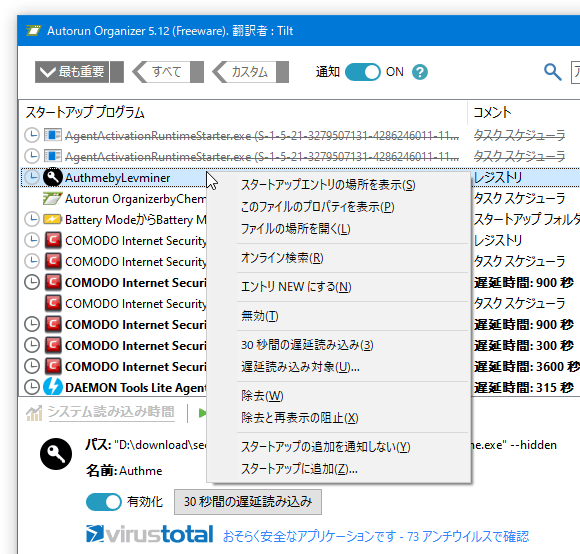Toggle the 有効化 switch off
The width and height of the screenshot is (580, 554).
click(x=104, y=502)
